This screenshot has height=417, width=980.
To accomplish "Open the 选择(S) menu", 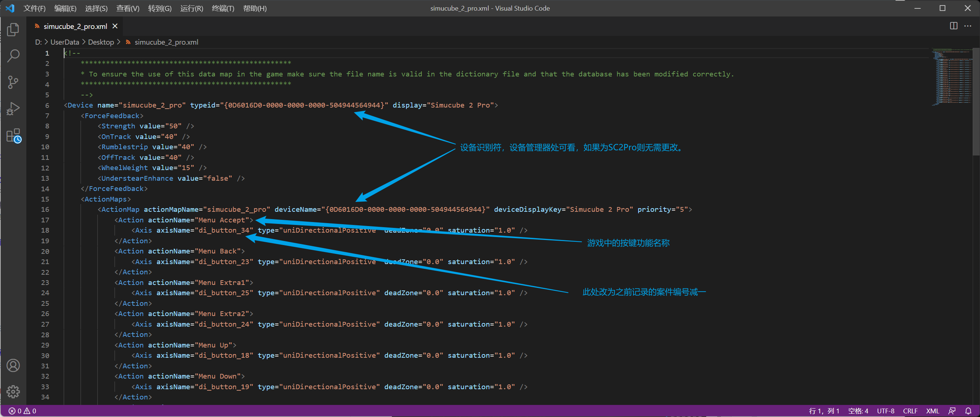I will pyautogui.click(x=96, y=8).
